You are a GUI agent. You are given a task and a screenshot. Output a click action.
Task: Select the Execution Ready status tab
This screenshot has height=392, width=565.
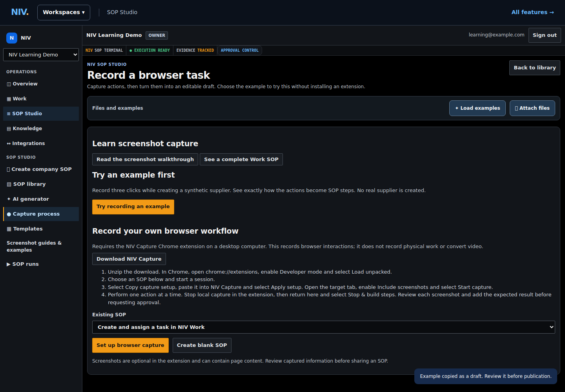[149, 51]
